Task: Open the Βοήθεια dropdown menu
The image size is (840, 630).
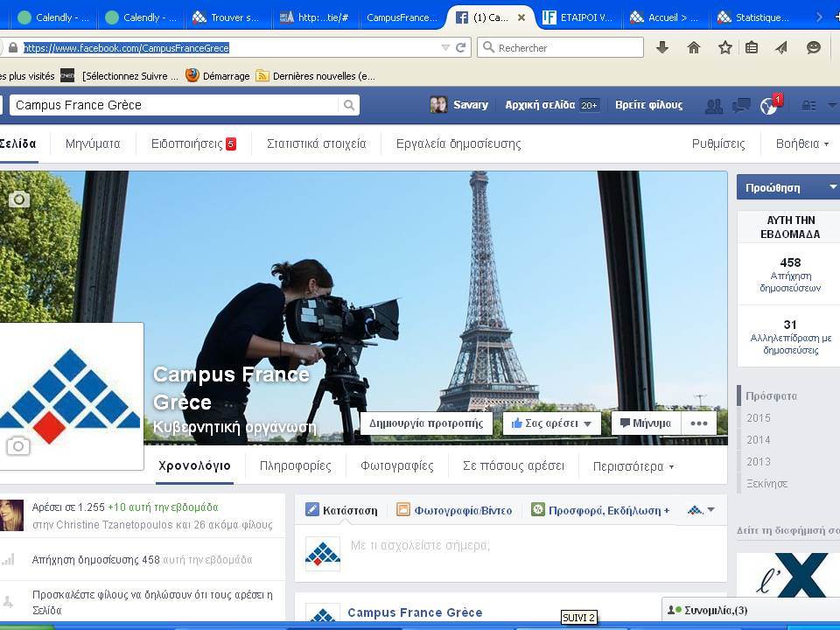Action: 802,143
